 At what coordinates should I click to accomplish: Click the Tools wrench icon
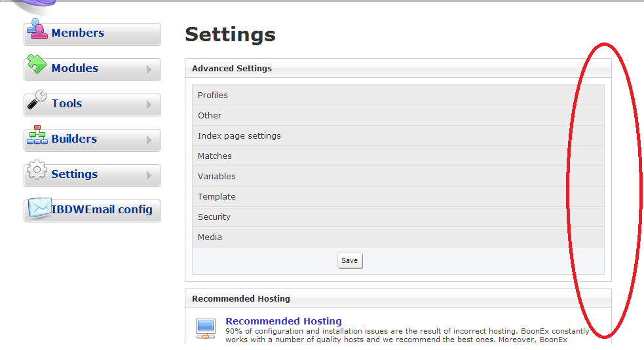click(x=37, y=100)
